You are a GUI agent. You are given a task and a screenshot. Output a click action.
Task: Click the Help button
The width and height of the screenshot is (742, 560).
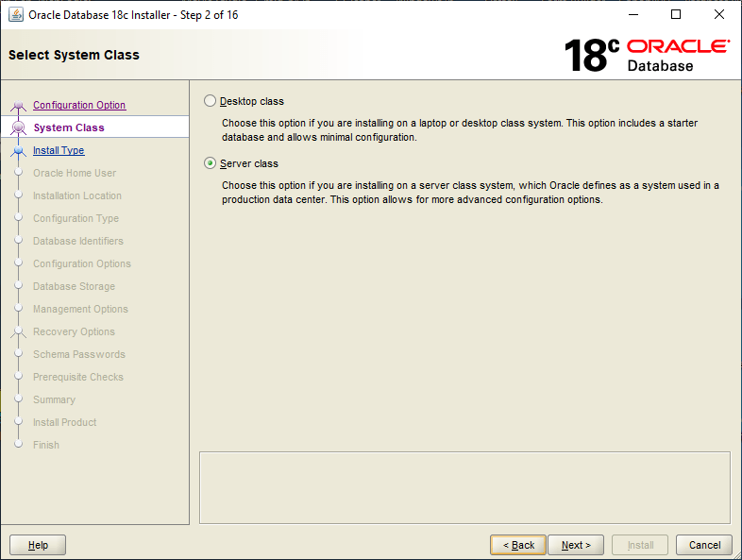point(38,545)
